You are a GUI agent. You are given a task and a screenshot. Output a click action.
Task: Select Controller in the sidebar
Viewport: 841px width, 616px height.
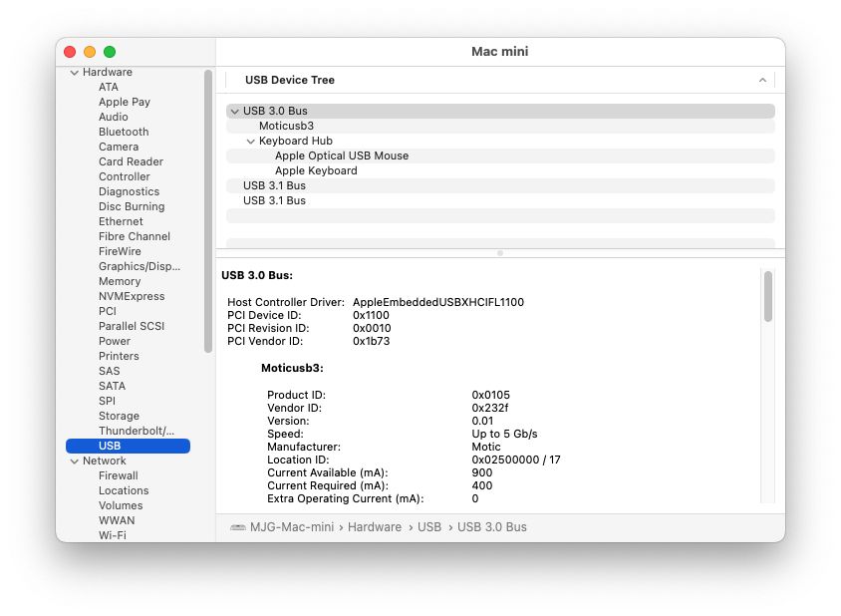(x=125, y=177)
